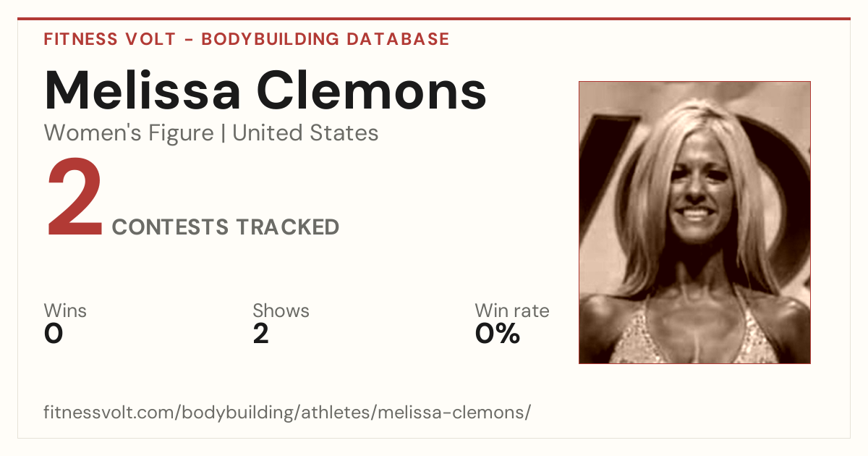The height and width of the screenshot is (456, 868).
Task: Select the United States country label
Action: tap(305, 133)
